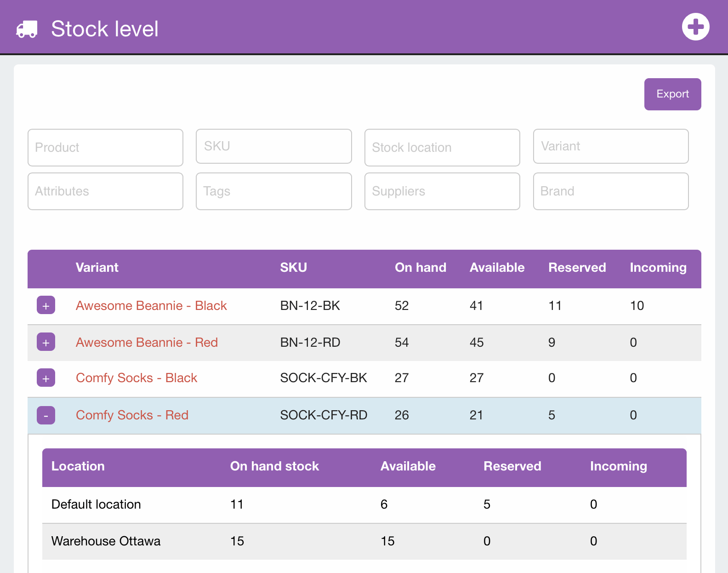This screenshot has width=728, height=573.
Task: Click the Tags filter input
Action: (x=273, y=191)
